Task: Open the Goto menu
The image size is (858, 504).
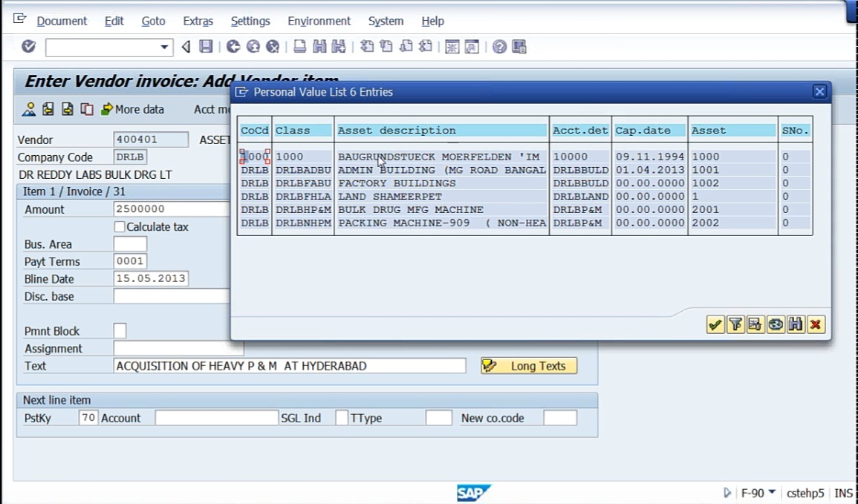Action: (x=153, y=22)
